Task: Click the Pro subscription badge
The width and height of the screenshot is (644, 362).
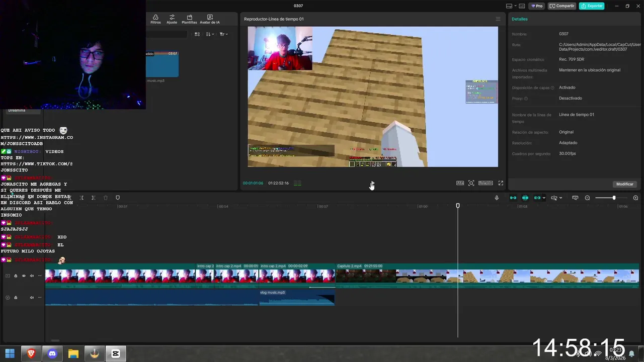Action: pos(538,6)
